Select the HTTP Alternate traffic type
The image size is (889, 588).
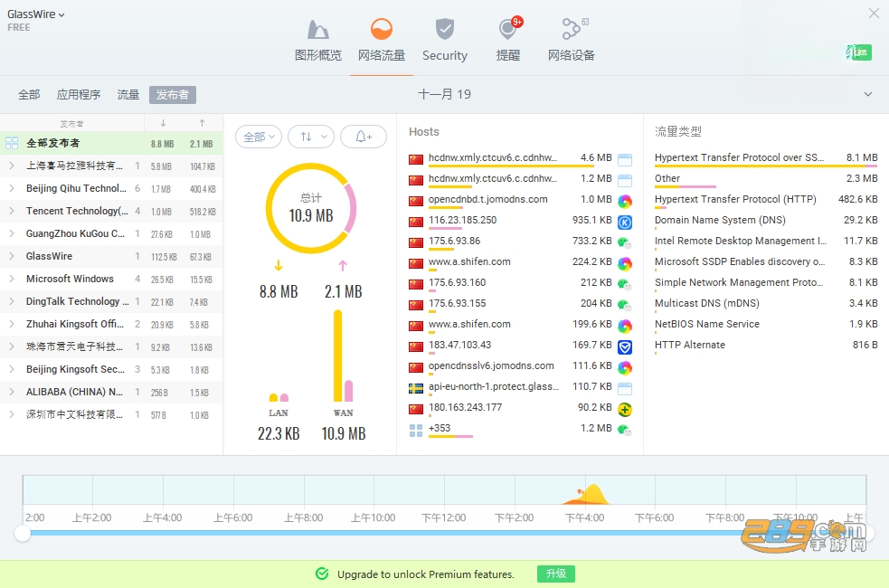[x=766, y=346]
